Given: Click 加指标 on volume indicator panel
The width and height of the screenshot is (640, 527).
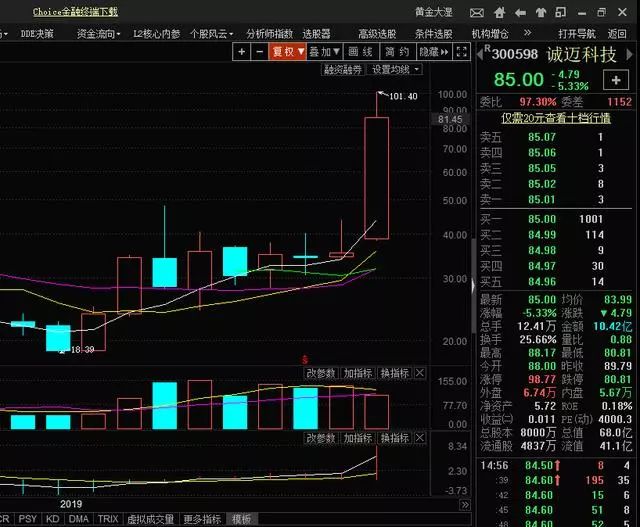Looking at the screenshot, I should click(358, 373).
